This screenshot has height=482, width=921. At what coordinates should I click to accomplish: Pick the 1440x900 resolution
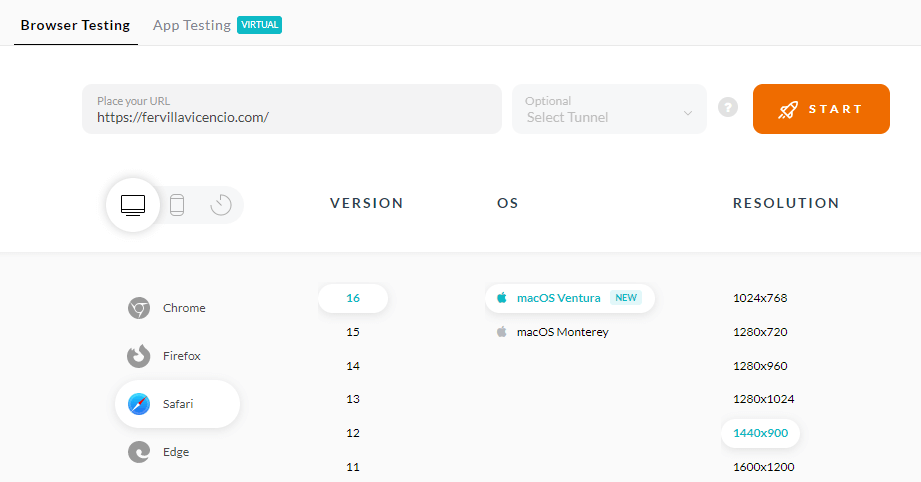(x=760, y=433)
